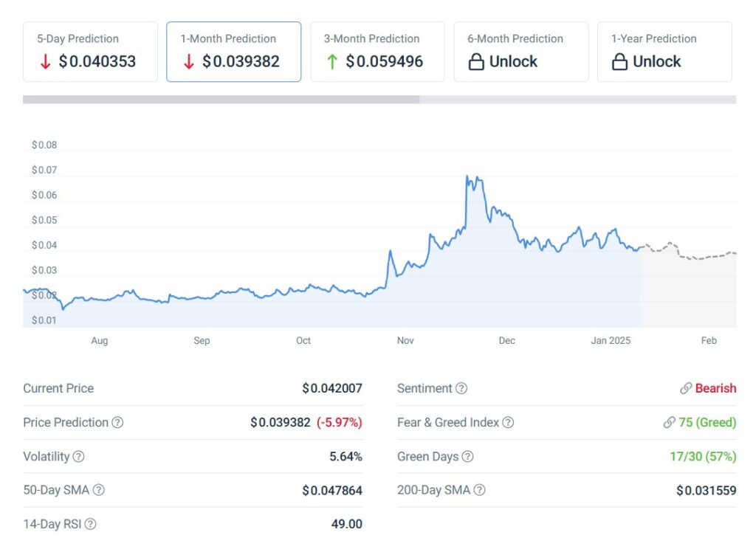Open the 75 (Greed) index link

point(707,423)
